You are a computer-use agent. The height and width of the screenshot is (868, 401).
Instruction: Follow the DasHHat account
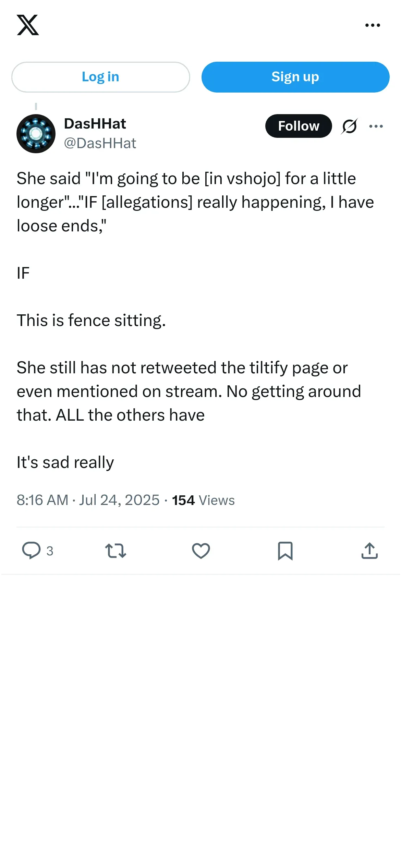(x=299, y=126)
